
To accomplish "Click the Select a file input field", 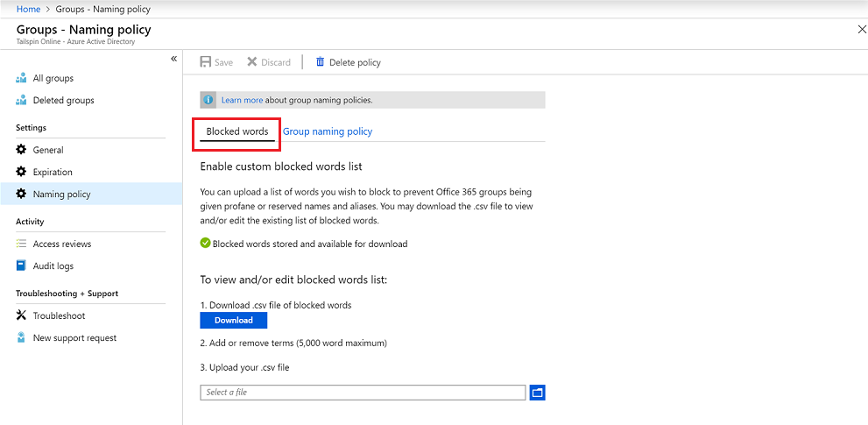I will [x=363, y=393].
